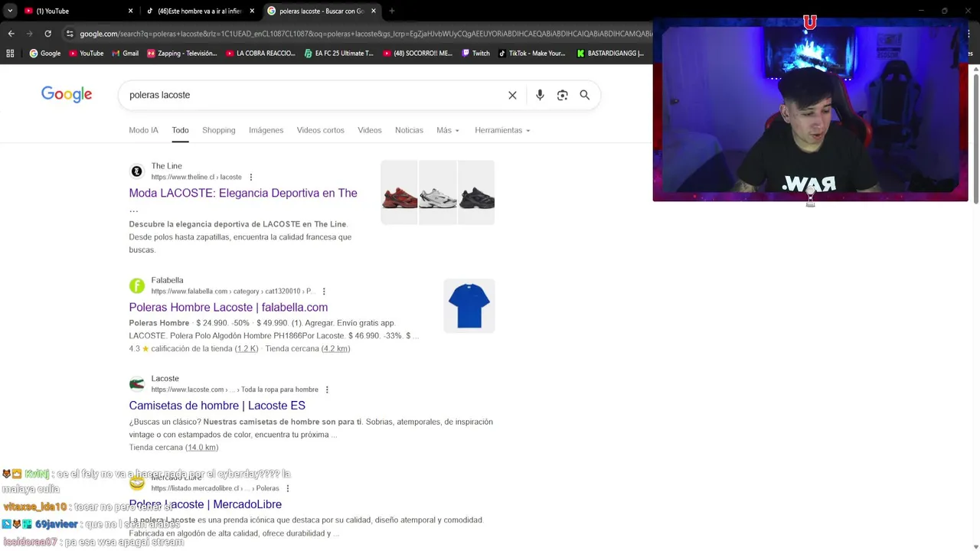The height and width of the screenshot is (551, 980).
Task: Open Falabella store rating 1,2 K link
Action: coord(247,348)
